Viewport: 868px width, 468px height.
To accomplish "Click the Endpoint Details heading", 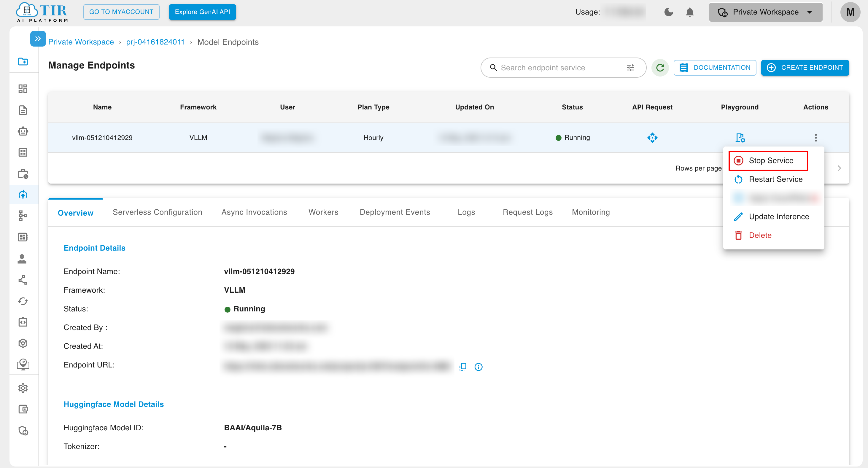I will (94, 248).
